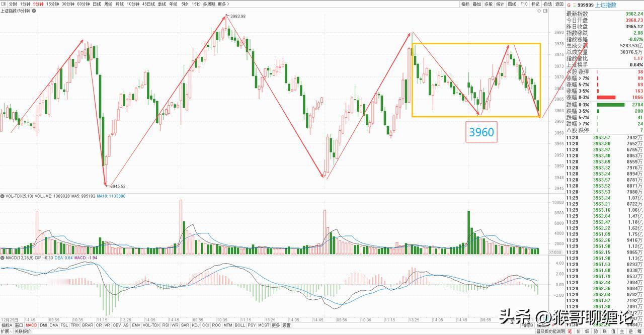The width and height of the screenshot is (644, 335).
Task: Open the list icon next to G
Action: click(574, 5)
